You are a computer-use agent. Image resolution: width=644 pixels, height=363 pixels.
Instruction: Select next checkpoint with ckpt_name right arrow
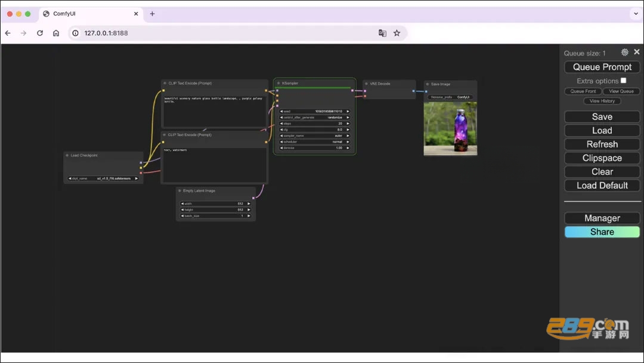137,179
